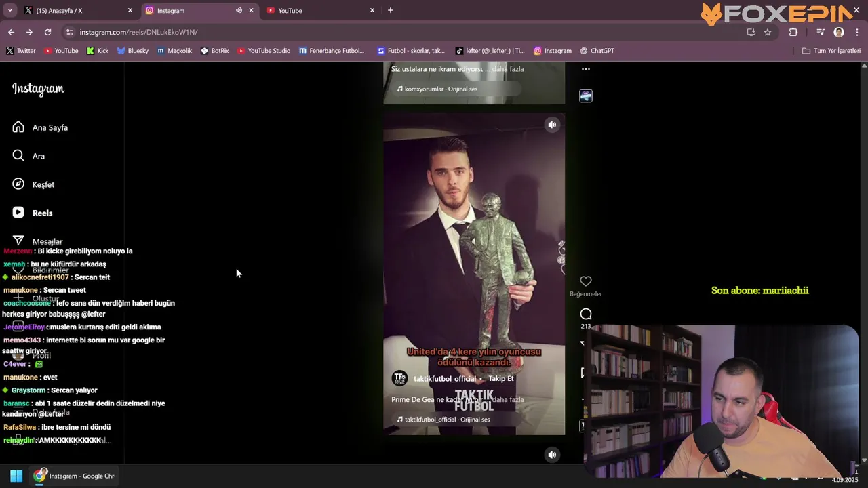
Task: Open Keşfet explore compass icon
Action: pos(18,184)
